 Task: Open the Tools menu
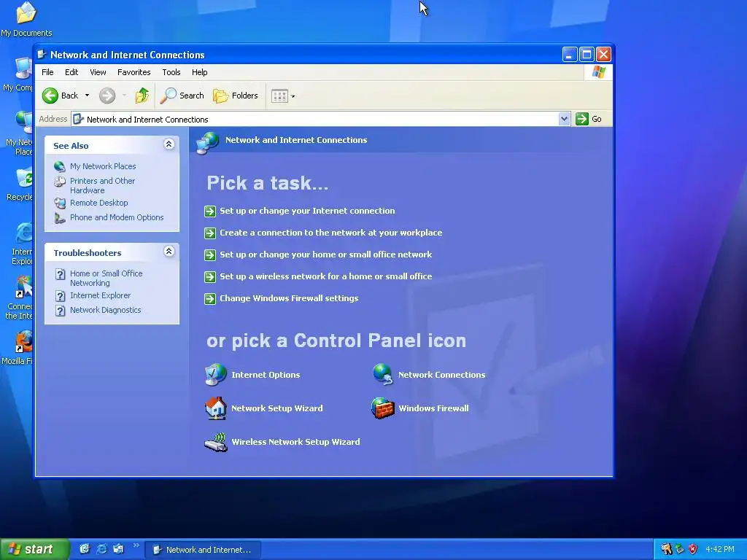click(171, 72)
